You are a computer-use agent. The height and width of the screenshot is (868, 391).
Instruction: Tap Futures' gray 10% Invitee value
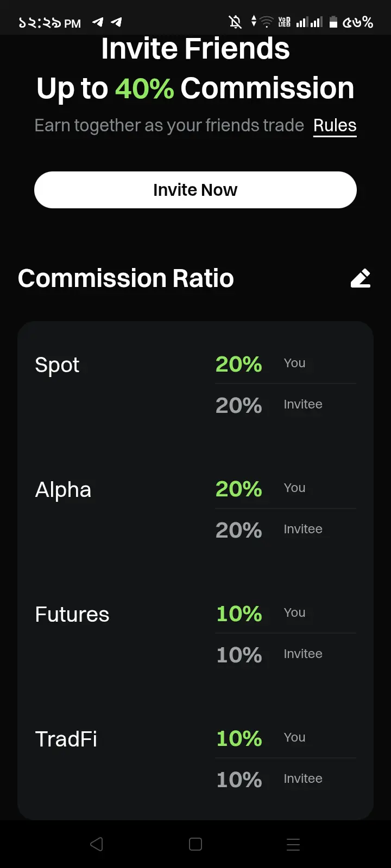[239, 655]
